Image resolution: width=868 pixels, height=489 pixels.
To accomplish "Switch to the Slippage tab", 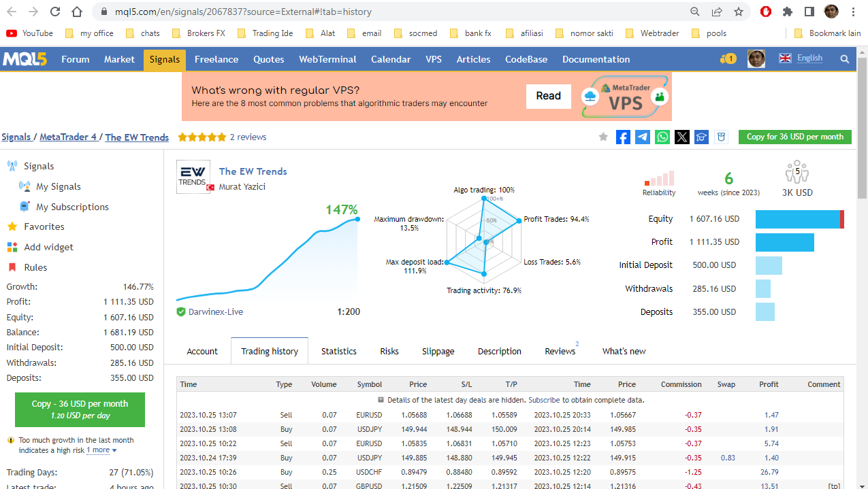I will click(438, 352).
